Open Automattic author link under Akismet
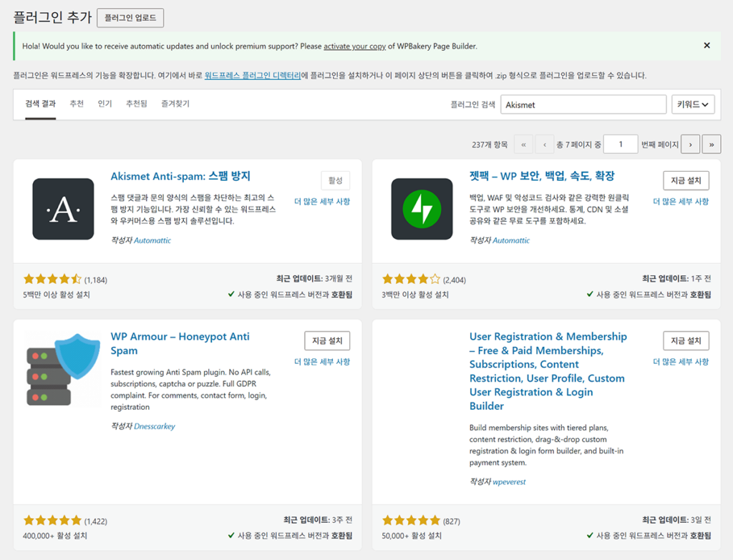The image size is (733, 560). click(x=152, y=240)
